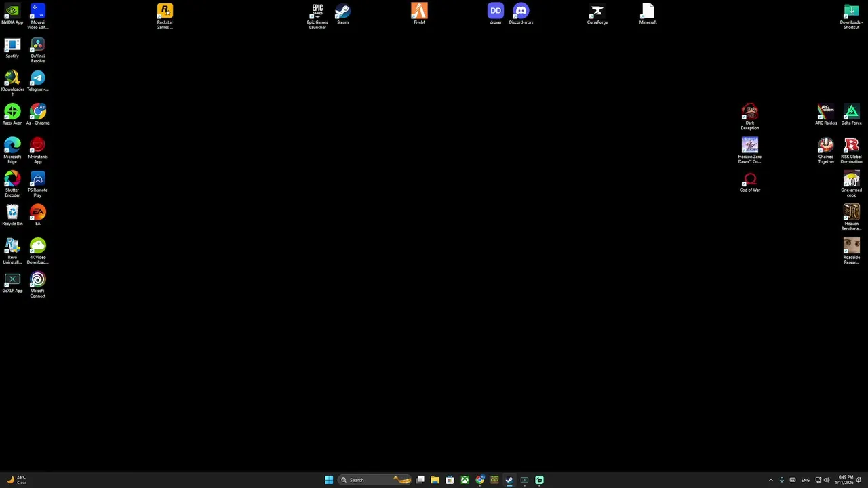
Task: Select the Discord-mzrs desktop shortcut
Action: [x=521, y=14]
